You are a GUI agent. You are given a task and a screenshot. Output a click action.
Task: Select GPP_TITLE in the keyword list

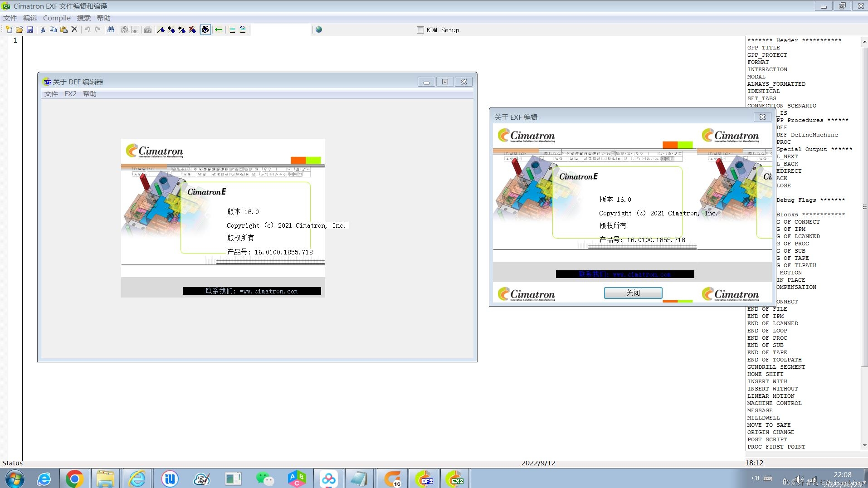point(764,48)
